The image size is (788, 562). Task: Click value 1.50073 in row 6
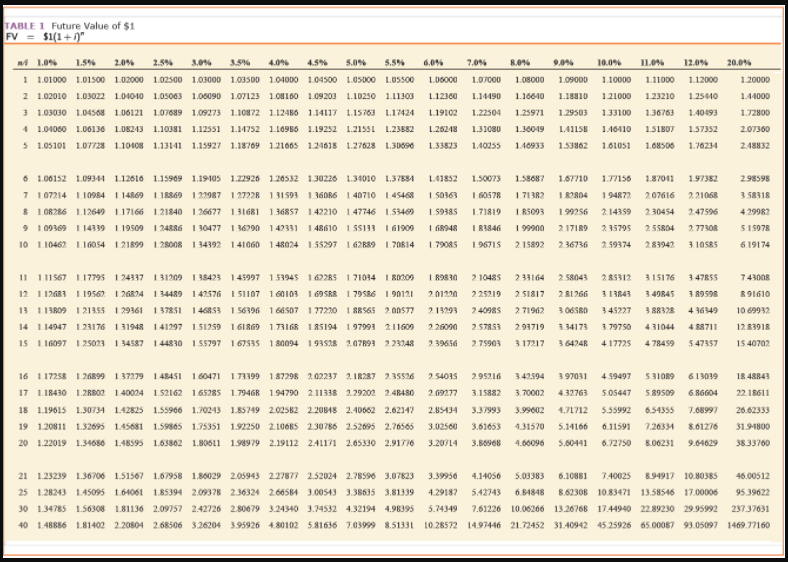(x=486, y=178)
